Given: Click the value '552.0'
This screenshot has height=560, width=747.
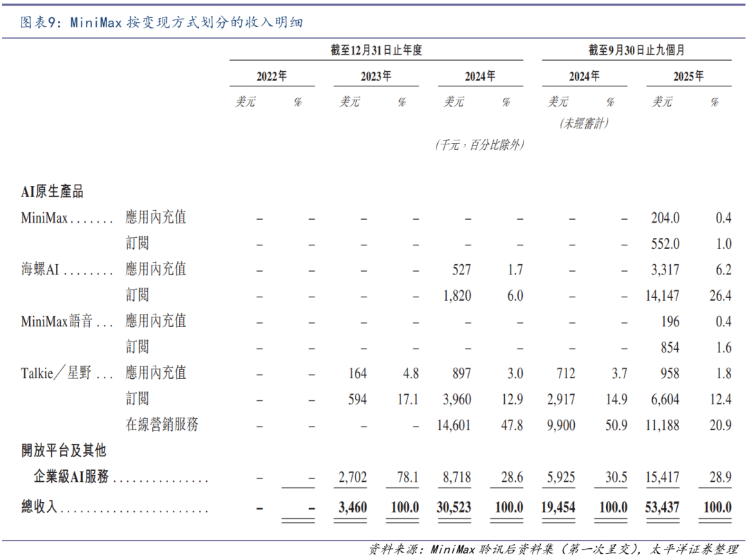Looking at the screenshot, I should 665,244.
